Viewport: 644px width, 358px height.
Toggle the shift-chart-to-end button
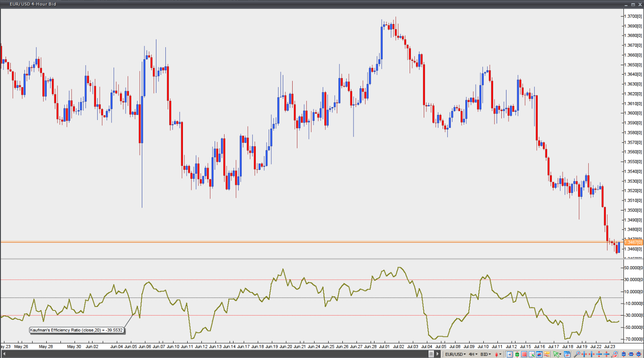coord(509,354)
